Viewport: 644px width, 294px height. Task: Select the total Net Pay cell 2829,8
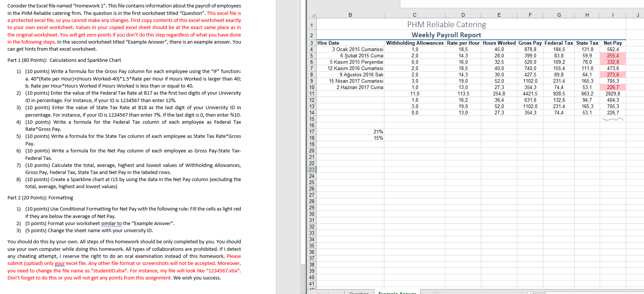[x=613, y=94]
